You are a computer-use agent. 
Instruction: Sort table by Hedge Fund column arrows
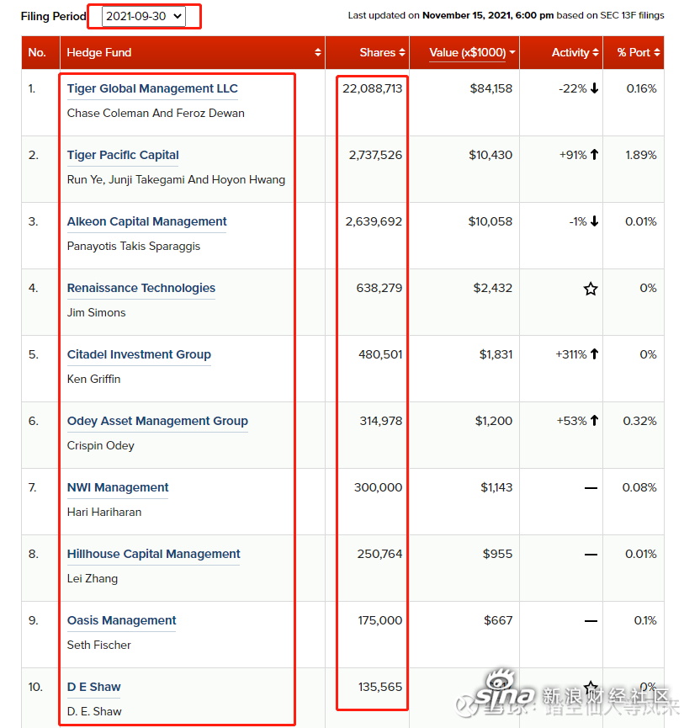pos(317,52)
